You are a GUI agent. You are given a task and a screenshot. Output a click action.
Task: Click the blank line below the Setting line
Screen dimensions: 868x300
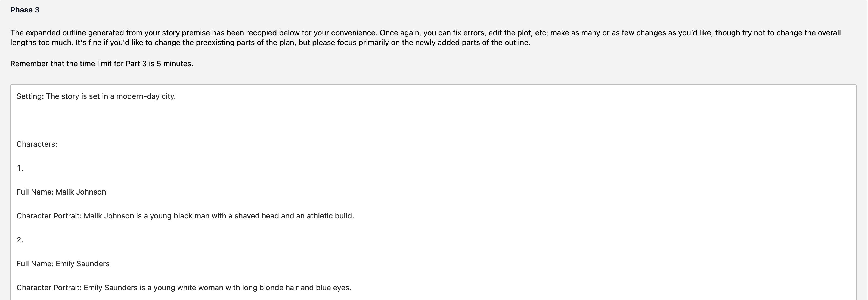[x=433, y=120]
